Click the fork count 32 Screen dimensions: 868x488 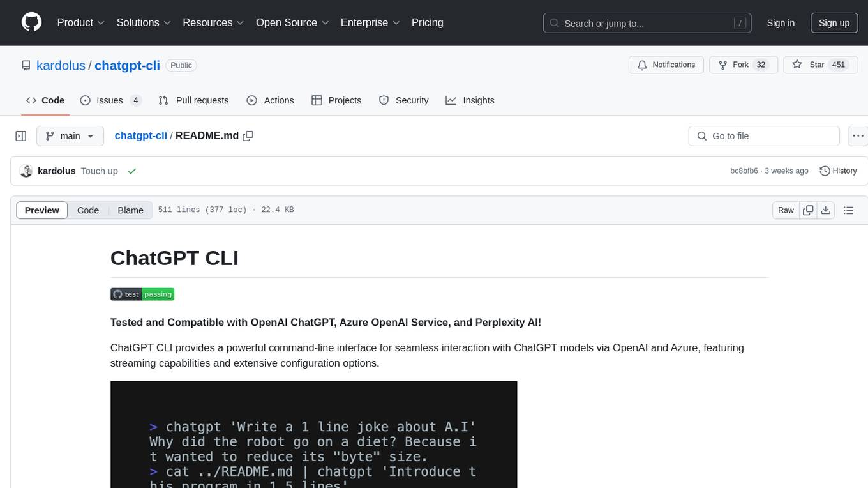click(x=761, y=65)
